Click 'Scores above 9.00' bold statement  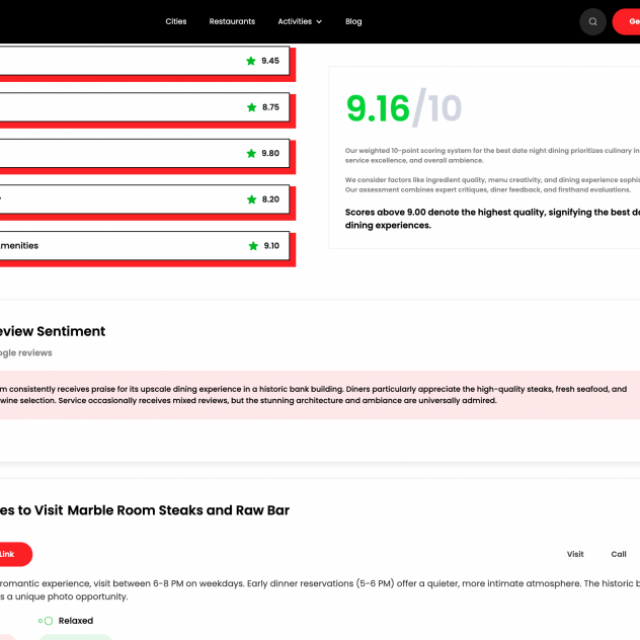[x=492, y=219]
